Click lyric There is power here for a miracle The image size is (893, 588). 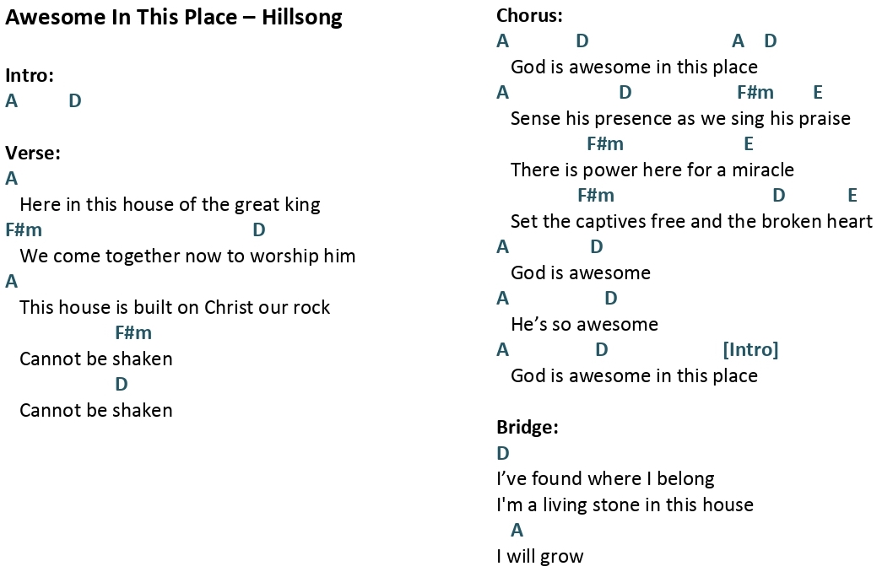[652, 170]
